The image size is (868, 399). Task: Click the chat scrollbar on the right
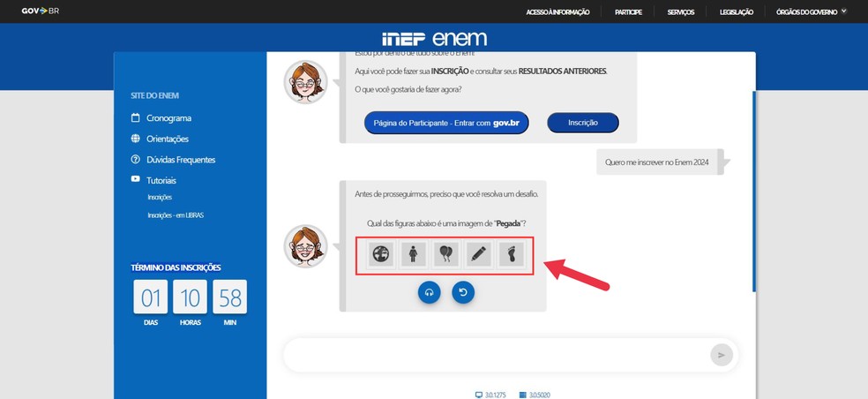[x=753, y=192]
